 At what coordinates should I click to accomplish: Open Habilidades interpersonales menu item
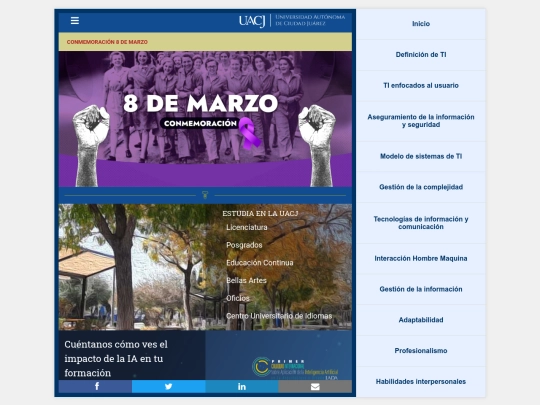pyautogui.click(x=421, y=382)
